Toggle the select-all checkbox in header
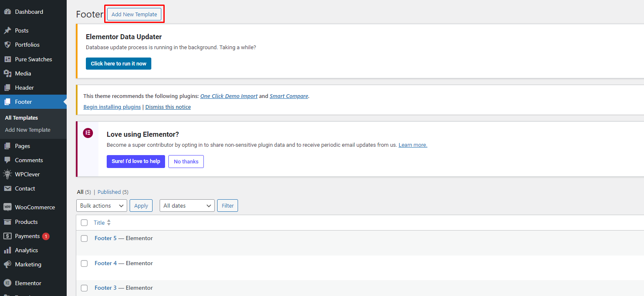 pos(84,223)
